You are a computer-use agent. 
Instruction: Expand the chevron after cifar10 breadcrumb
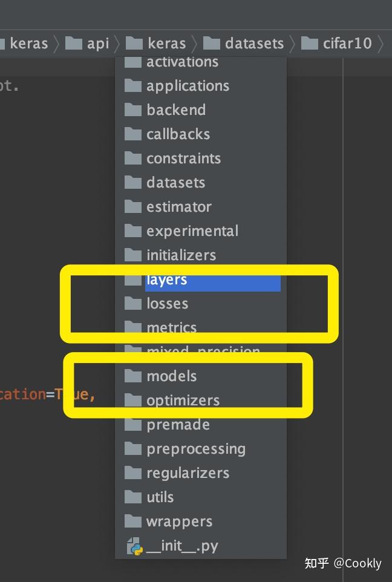pyautogui.click(x=381, y=44)
